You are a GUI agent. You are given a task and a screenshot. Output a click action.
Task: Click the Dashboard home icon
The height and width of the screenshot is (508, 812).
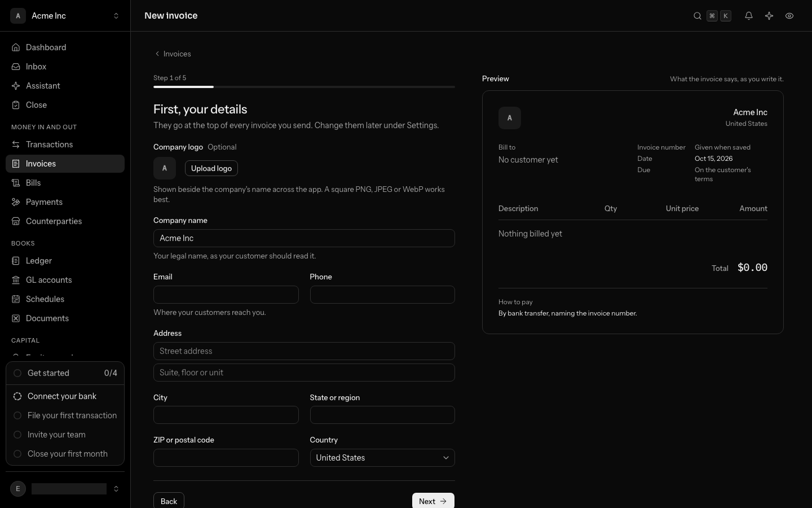point(16,47)
